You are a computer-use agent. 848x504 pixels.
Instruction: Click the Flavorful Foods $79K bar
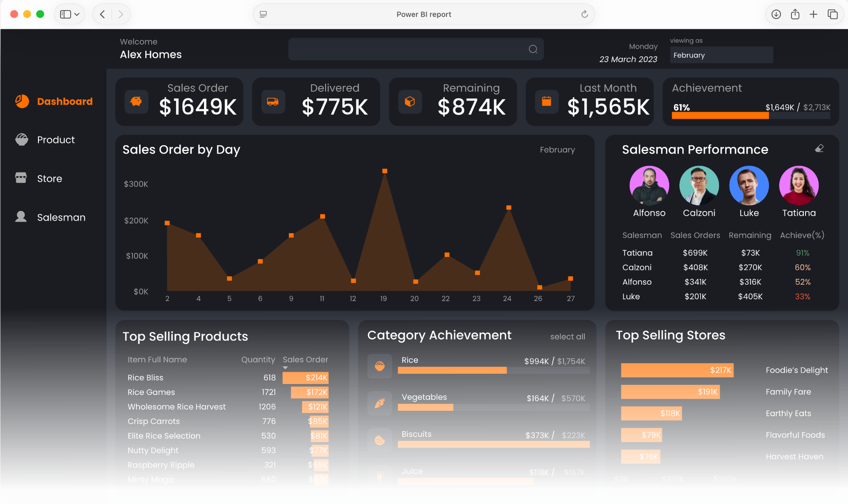[x=641, y=435]
